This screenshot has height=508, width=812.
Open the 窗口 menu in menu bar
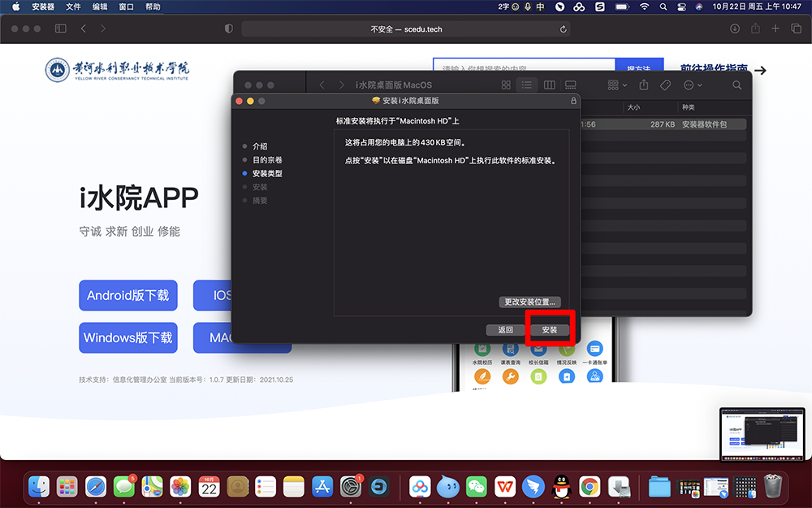(x=126, y=7)
